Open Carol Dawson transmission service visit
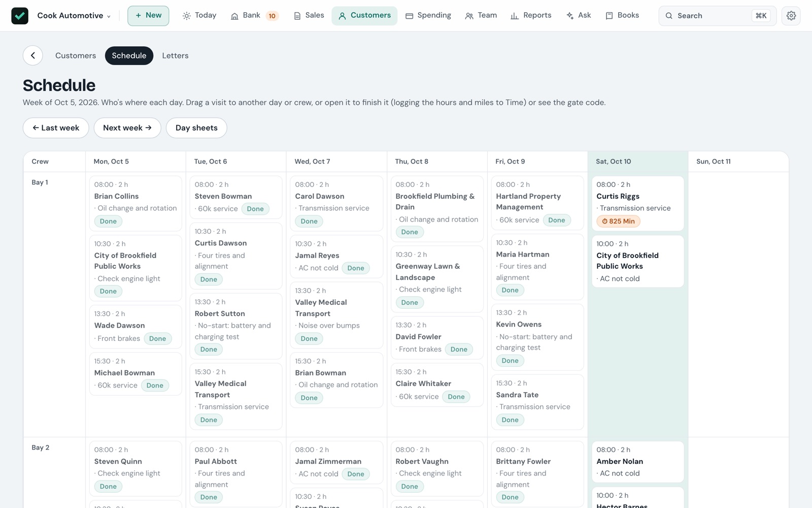812x508 pixels. [336, 203]
